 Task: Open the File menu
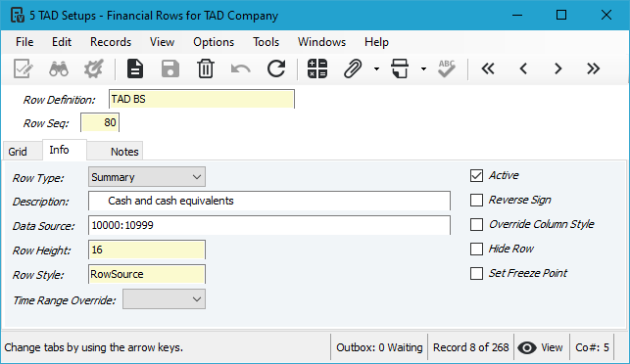tap(24, 42)
